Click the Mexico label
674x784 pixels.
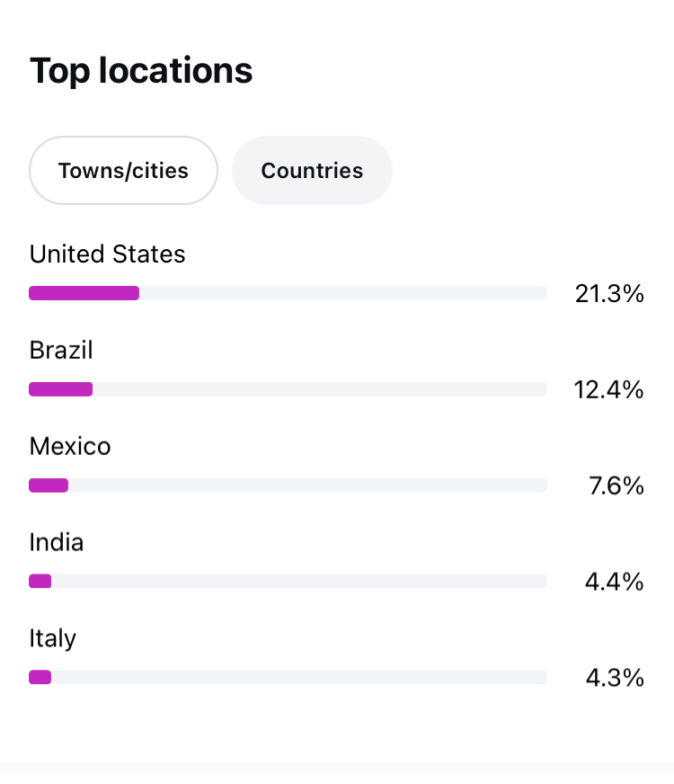(70, 446)
